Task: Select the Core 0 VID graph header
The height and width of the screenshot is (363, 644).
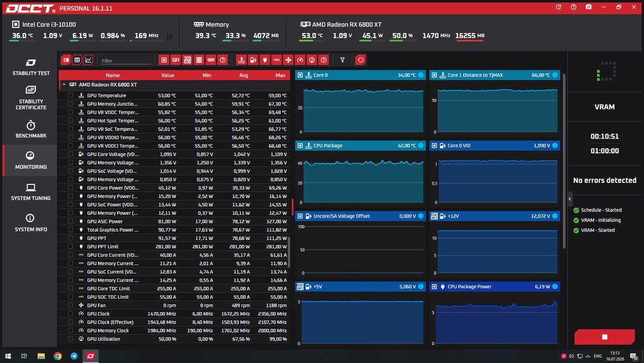Action: 495,146
